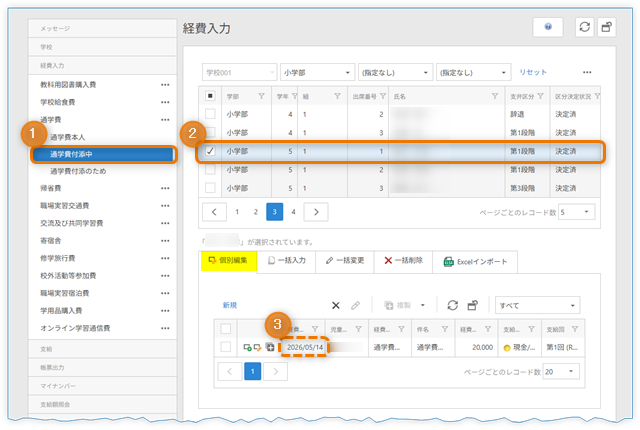Viewport: 640px width, 430px height.
Task: Open options dots for 寄宿舎
Action: coord(165,241)
